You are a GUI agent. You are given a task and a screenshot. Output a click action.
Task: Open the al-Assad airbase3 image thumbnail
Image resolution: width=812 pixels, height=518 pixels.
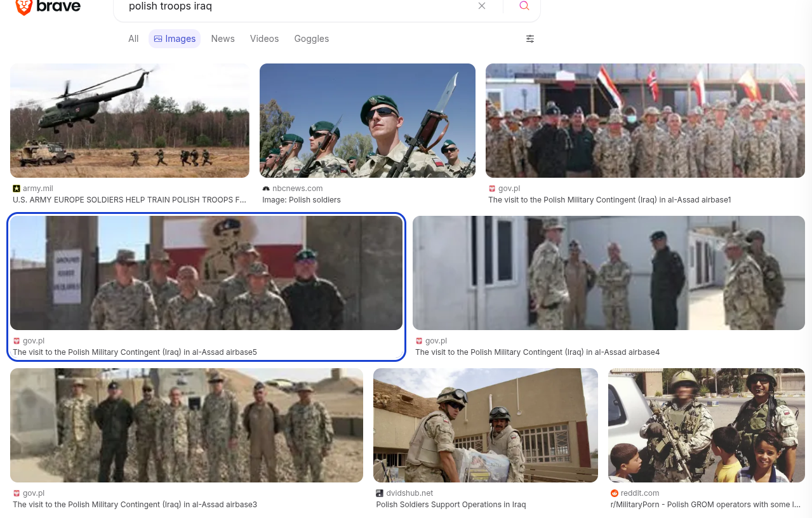(187, 425)
